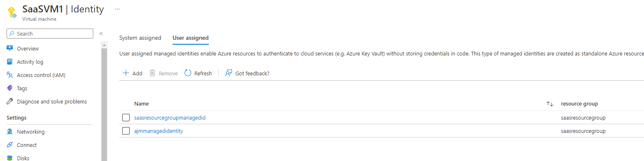Collapse the sidebar with the double chevron
644x161 pixels.
click(x=101, y=34)
